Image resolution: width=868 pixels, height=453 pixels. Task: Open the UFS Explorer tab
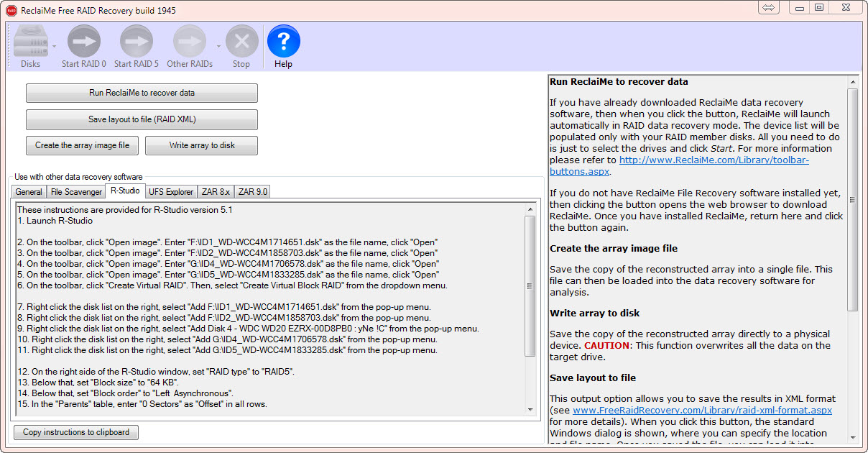pos(170,192)
